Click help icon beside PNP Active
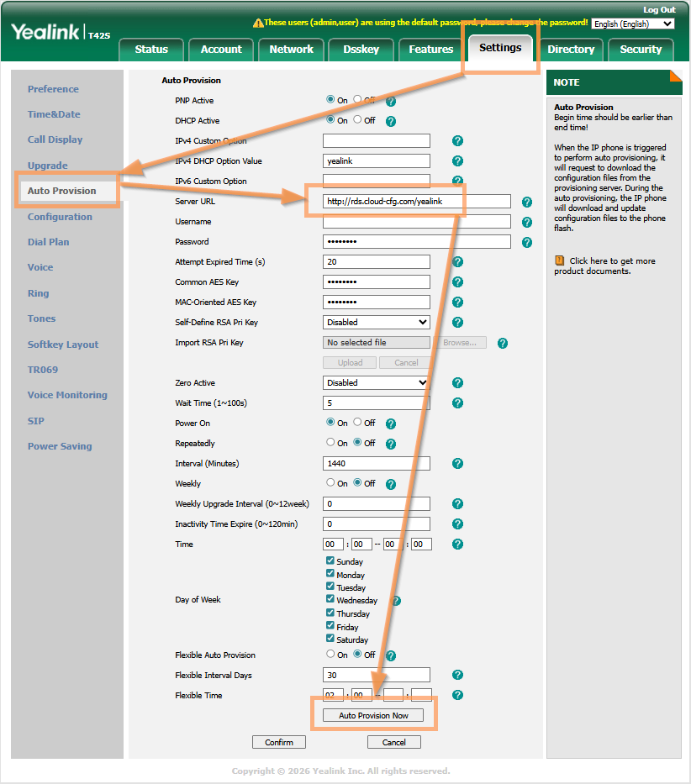The height and width of the screenshot is (784, 691). 391,101
